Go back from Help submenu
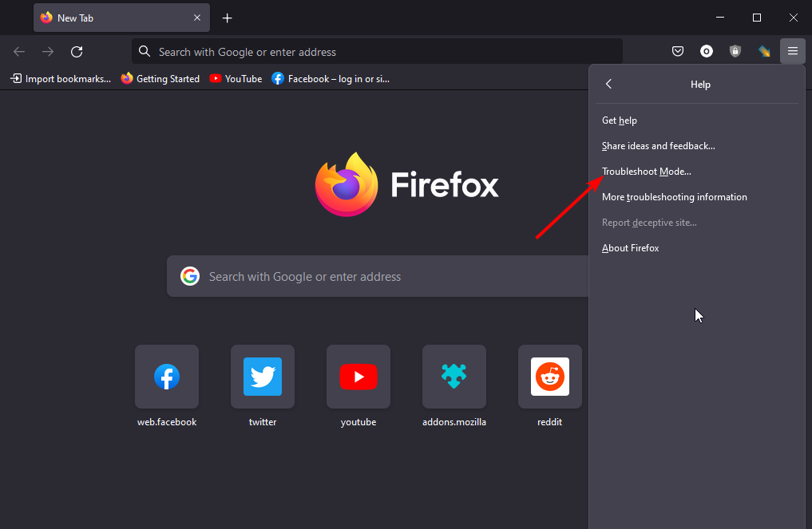This screenshot has height=529, width=812. tap(609, 84)
